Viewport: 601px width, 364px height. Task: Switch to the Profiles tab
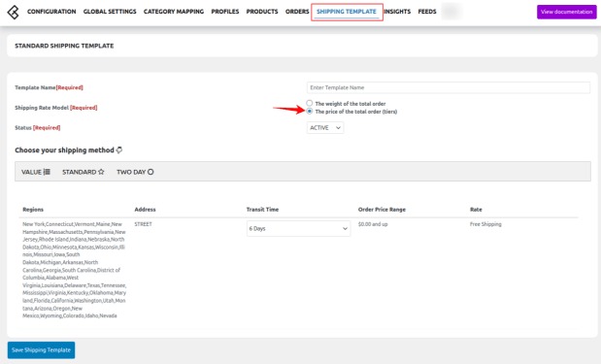tap(225, 12)
